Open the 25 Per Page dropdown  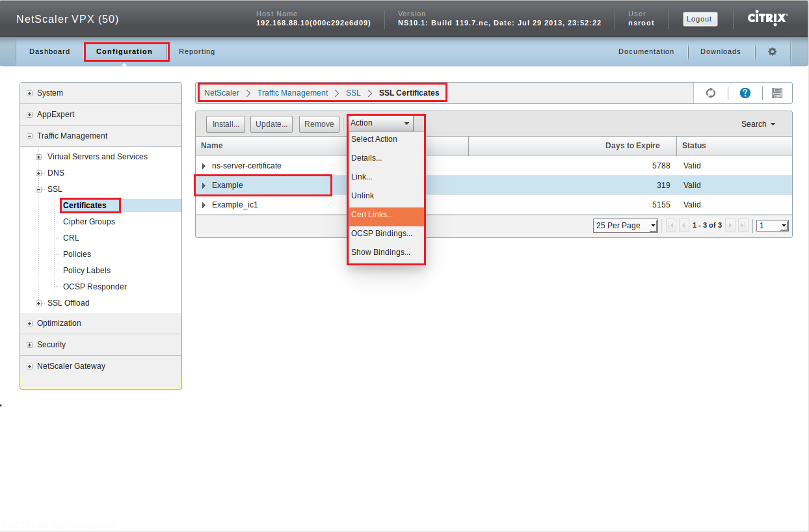(626, 226)
